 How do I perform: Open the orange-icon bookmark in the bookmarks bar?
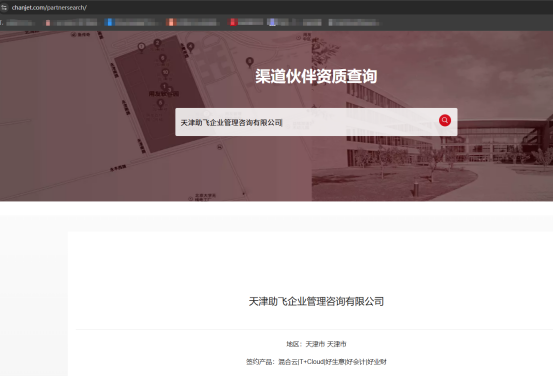click(x=192, y=23)
